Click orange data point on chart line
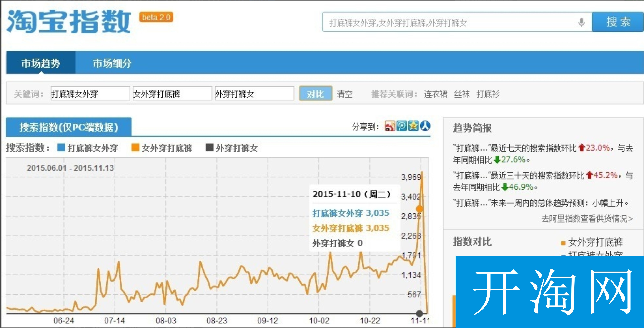 click(419, 209)
